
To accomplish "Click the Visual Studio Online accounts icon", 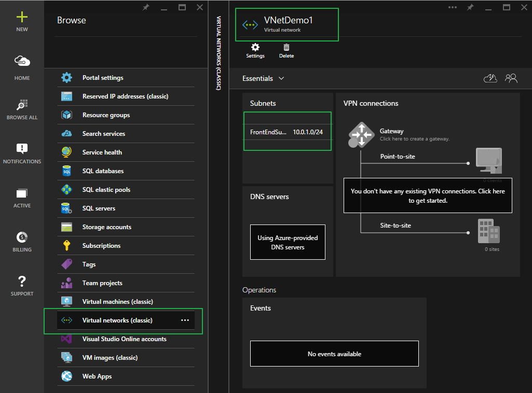I will (x=66, y=339).
